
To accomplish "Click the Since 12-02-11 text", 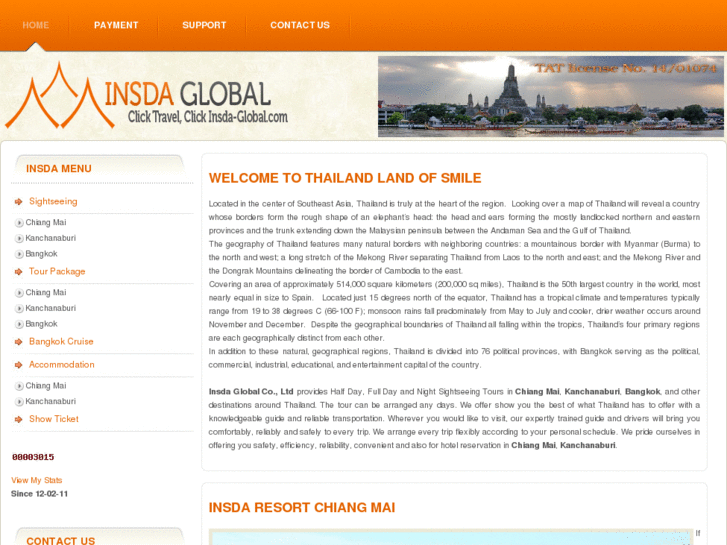I will [39, 494].
